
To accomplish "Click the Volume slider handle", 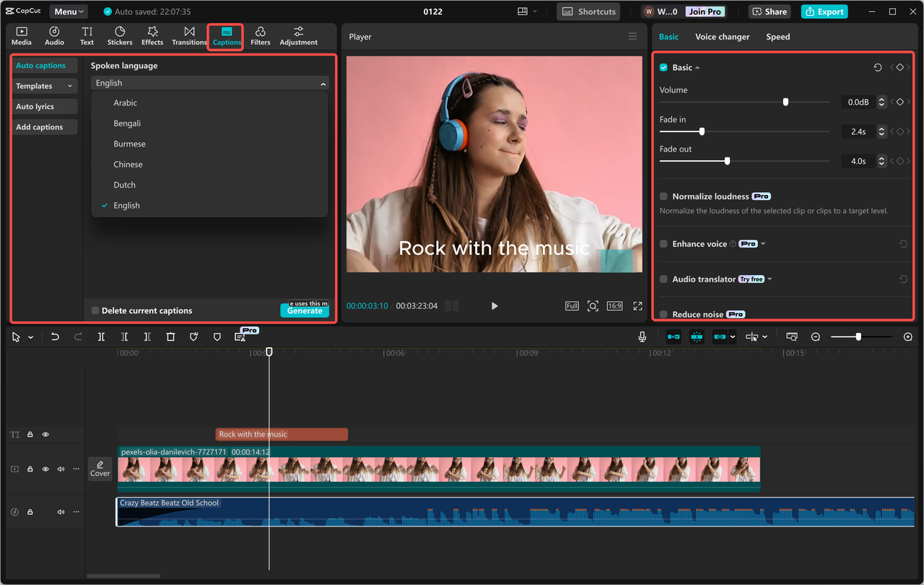I will coord(785,103).
